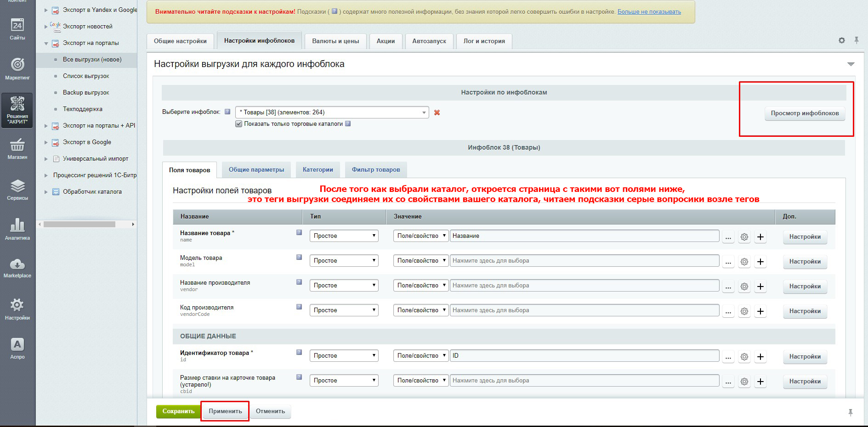Viewport: 868px width, 427px height.
Task: Switch to 'Валюты и цены' tab
Action: click(x=335, y=41)
